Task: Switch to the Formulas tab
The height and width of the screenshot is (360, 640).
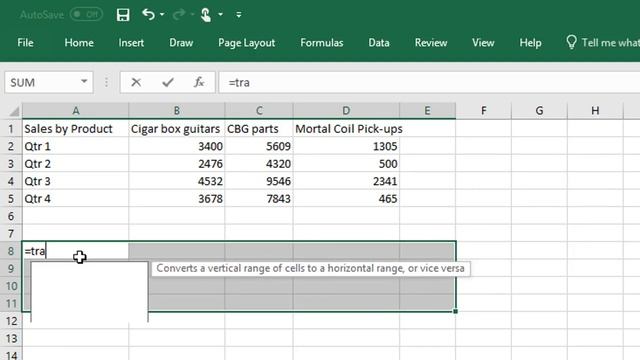Action: [x=322, y=42]
